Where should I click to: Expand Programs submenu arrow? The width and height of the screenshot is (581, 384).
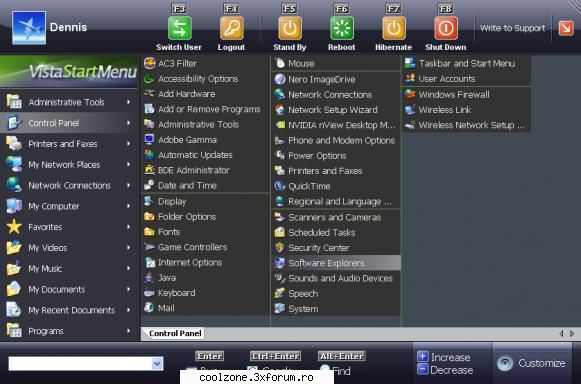coord(129,331)
